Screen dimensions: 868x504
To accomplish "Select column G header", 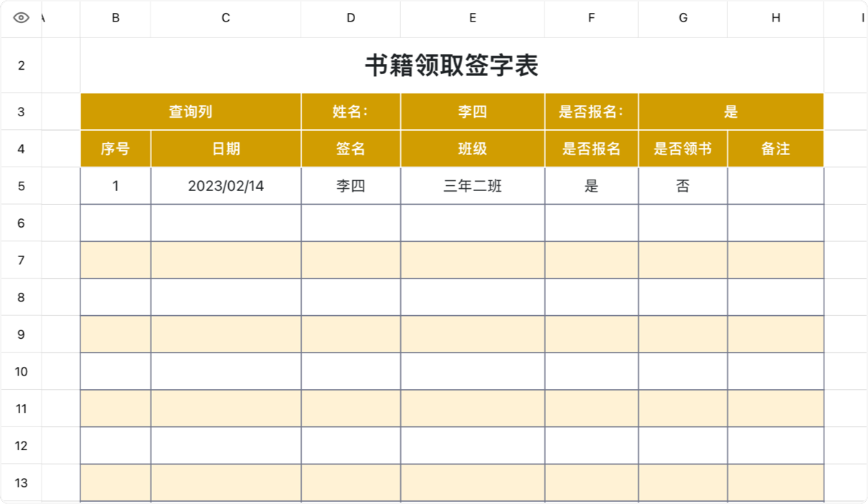I will tap(683, 19).
